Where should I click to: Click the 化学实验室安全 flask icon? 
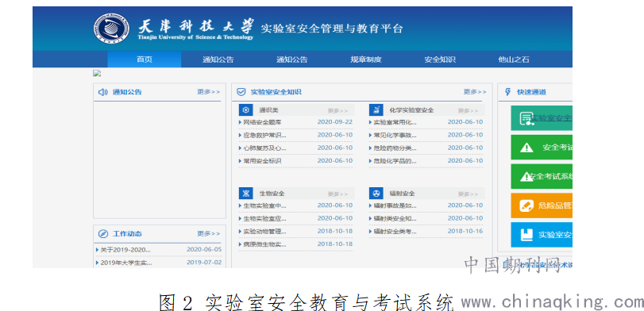pos(376,110)
